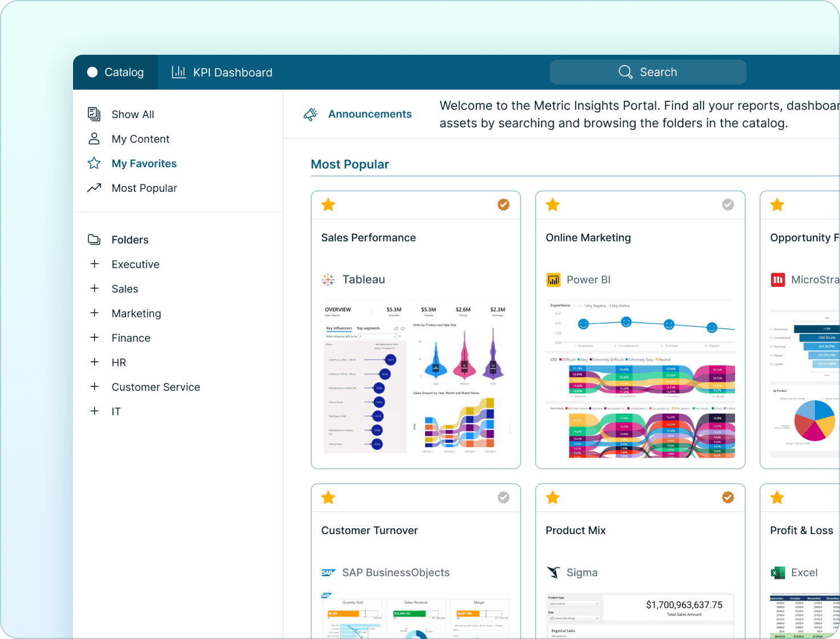Click the Announcements link
The image size is (840, 639).
point(370,114)
